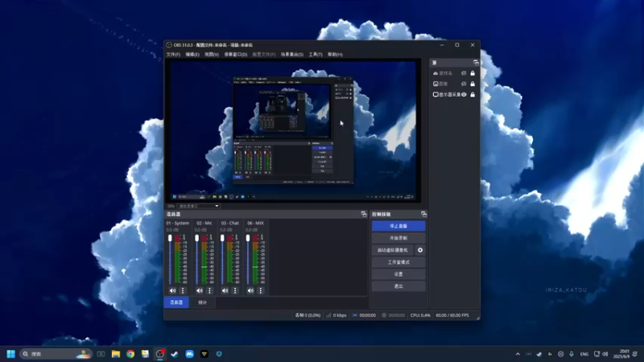Pop out the controls dock
Image resolution: width=644 pixels, height=362 pixels.
coord(423,214)
